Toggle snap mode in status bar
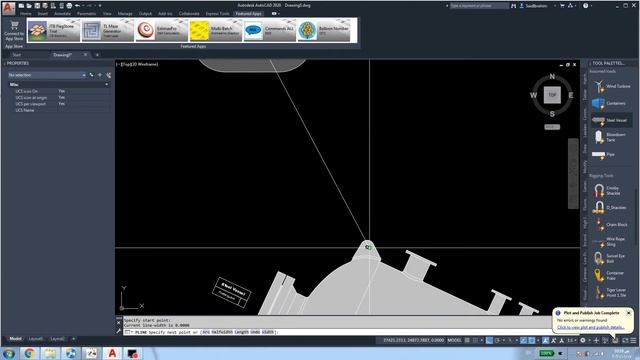Viewport: 640px width, 360px height. [x=475, y=340]
